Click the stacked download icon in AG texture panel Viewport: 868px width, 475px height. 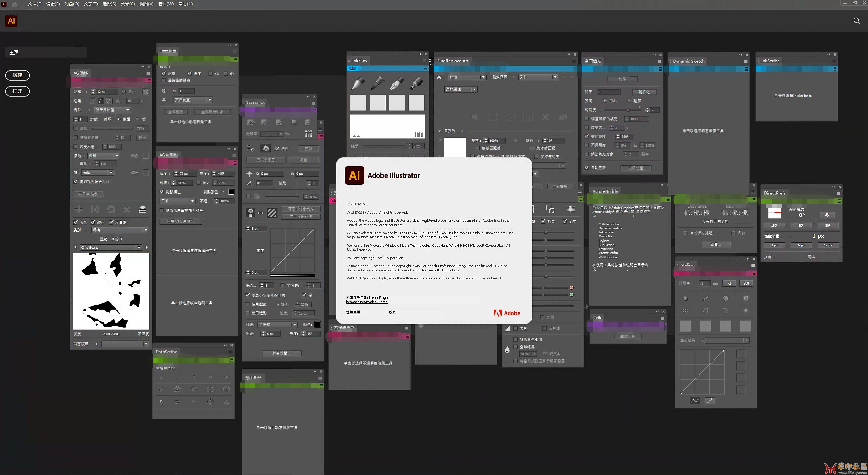tap(143, 210)
